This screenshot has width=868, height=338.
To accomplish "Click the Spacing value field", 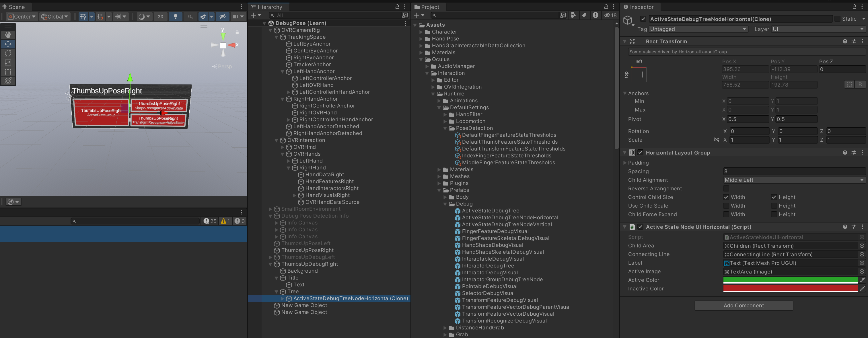I will [794, 171].
